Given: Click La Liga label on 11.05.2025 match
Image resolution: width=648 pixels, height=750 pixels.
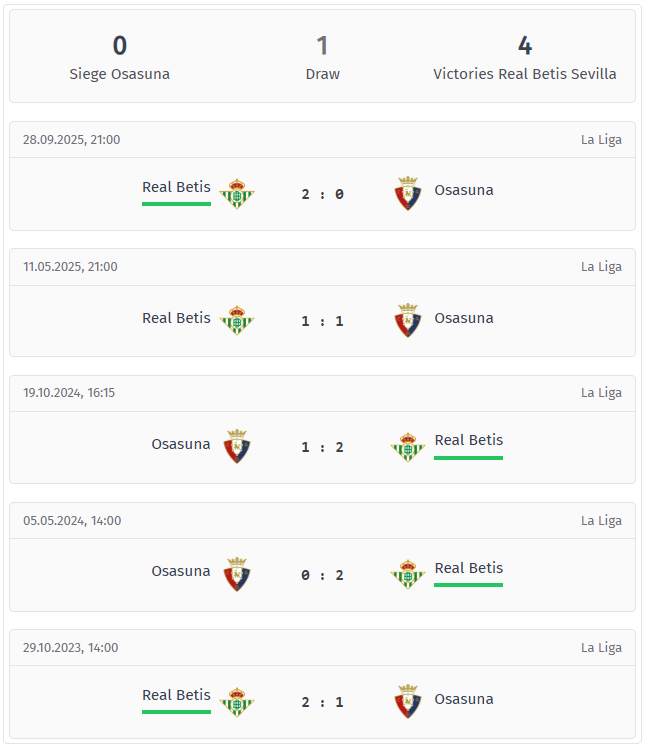Looking at the screenshot, I should (x=601, y=267).
